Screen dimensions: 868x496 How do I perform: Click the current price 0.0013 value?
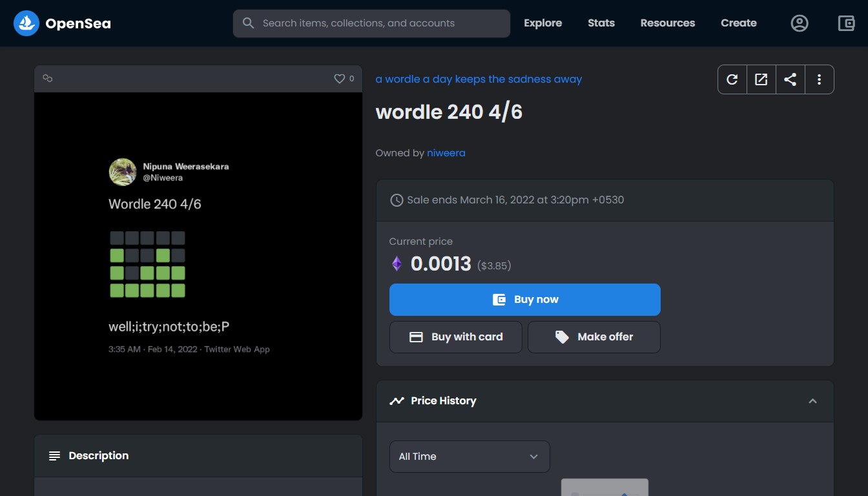tap(441, 263)
